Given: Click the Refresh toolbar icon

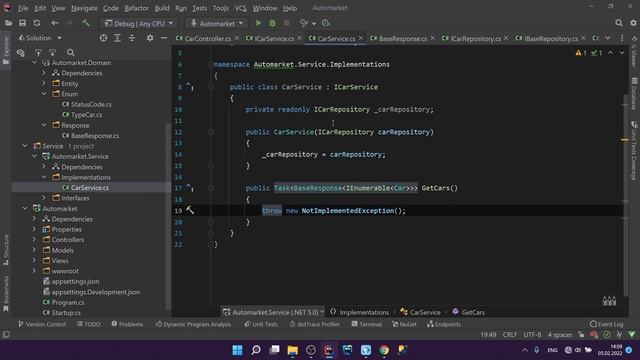Looking at the screenshot, I should tap(37, 23).
